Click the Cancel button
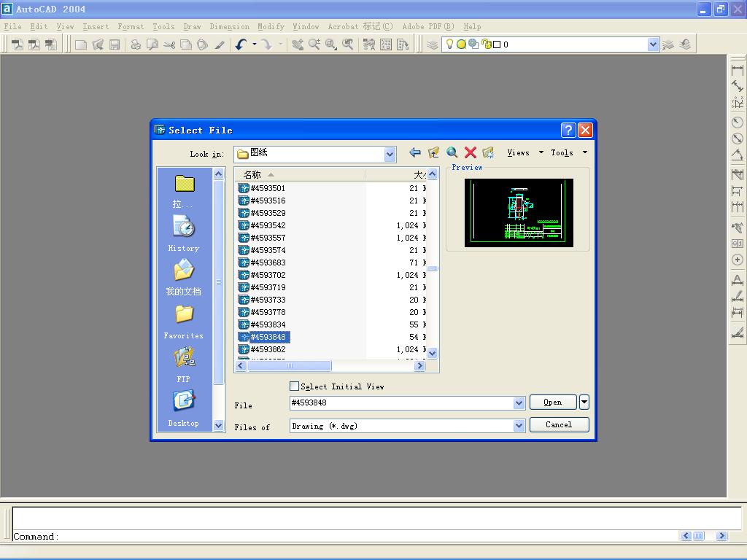Image resolution: width=747 pixels, height=560 pixels. click(x=560, y=425)
